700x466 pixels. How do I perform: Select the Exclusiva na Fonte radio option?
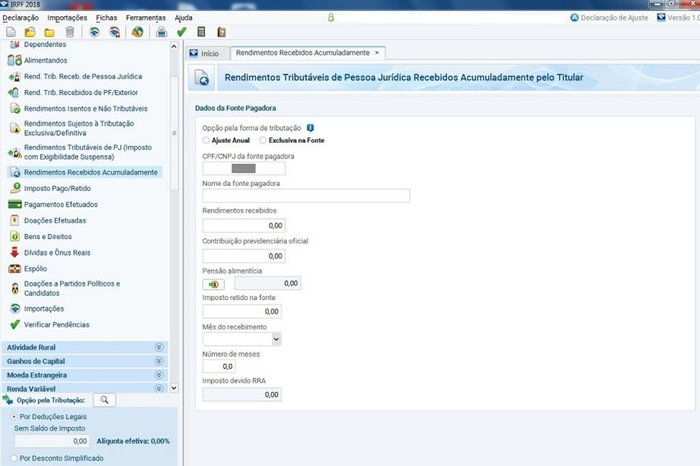[263, 140]
